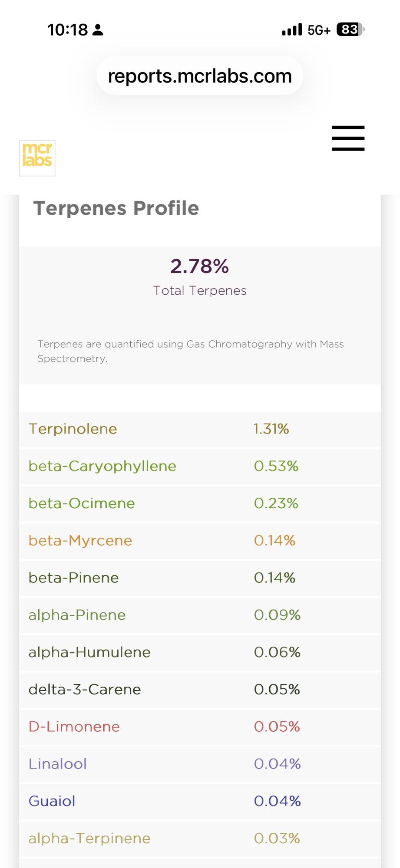
Task: Open the hamburger navigation menu
Action: (348, 138)
